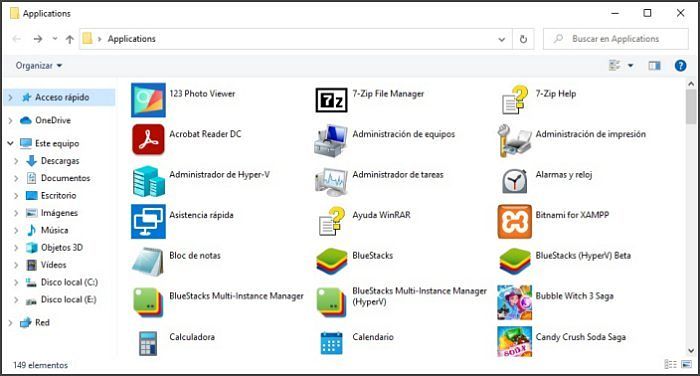Select the Administrador de Hyper-V icon

coord(148,181)
